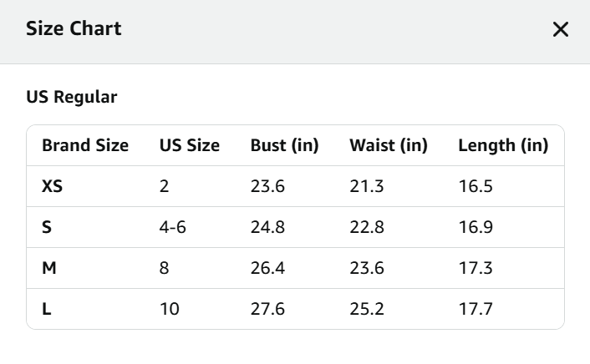Select the 22.8 waist value
This screenshot has height=364, width=590.
[x=367, y=227]
